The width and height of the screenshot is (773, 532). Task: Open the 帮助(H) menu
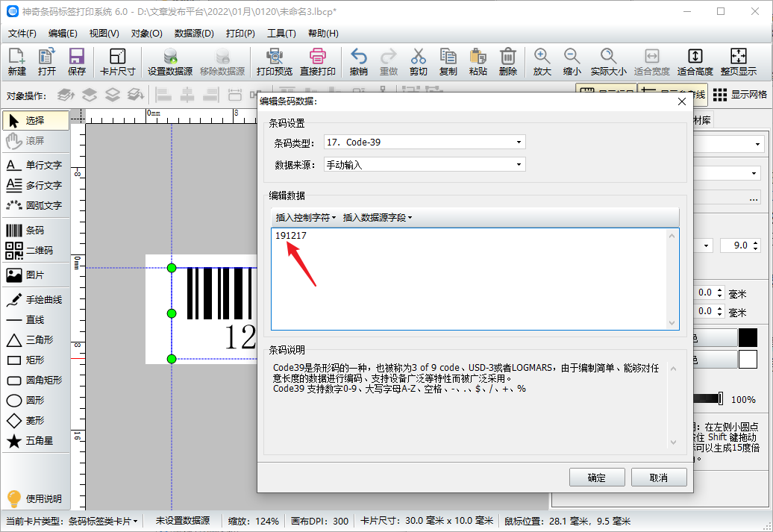point(323,34)
